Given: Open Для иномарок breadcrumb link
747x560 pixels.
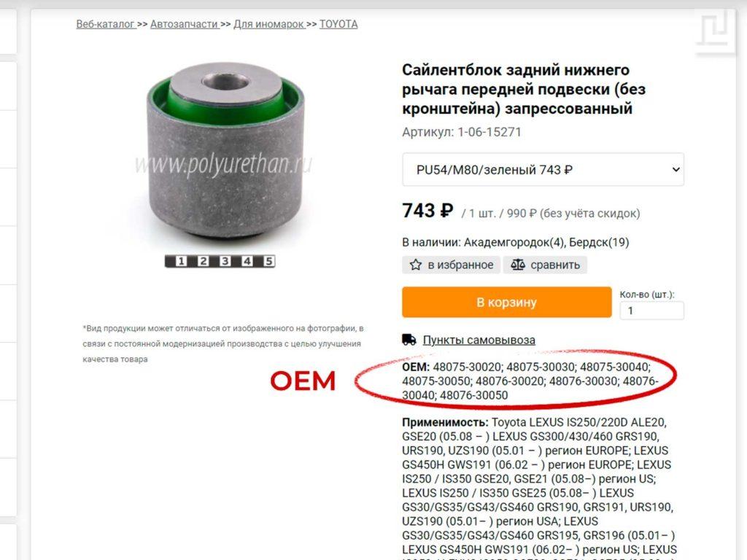Looking at the screenshot, I should click(268, 24).
